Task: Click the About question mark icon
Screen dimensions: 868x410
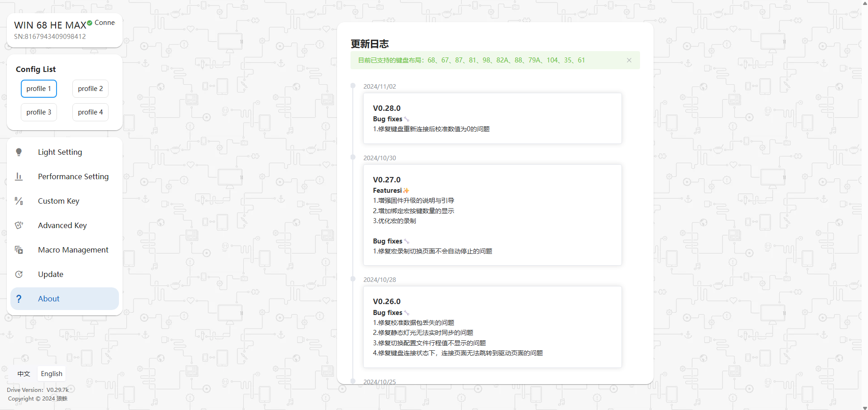Action: click(19, 299)
